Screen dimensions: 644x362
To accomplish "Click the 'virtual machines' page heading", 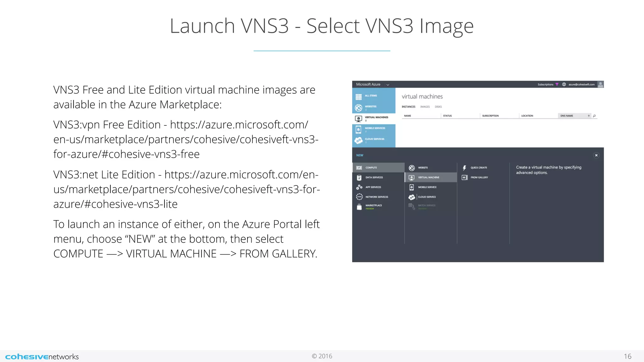I will 422,97.
